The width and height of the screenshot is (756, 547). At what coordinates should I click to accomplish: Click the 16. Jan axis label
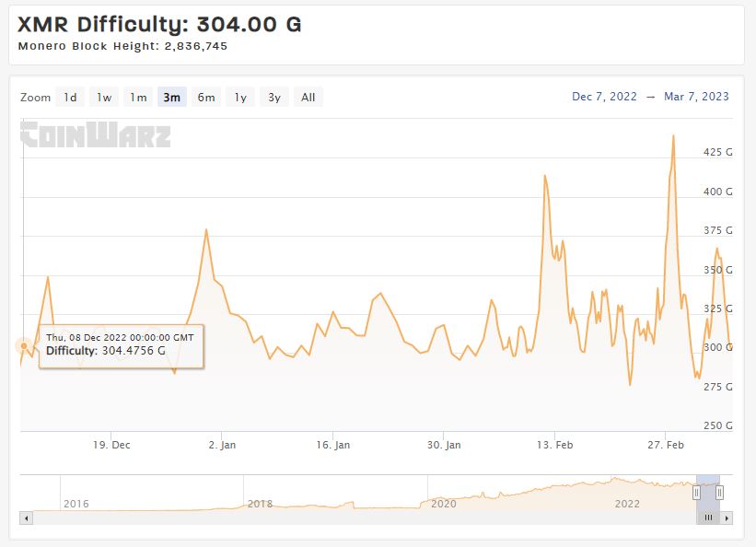pyautogui.click(x=333, y=445)
